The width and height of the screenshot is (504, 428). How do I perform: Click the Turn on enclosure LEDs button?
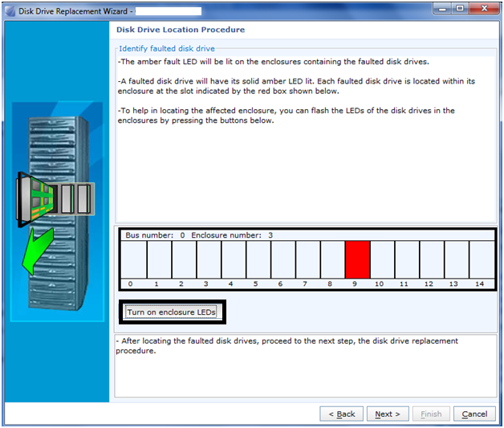(172, 312)
